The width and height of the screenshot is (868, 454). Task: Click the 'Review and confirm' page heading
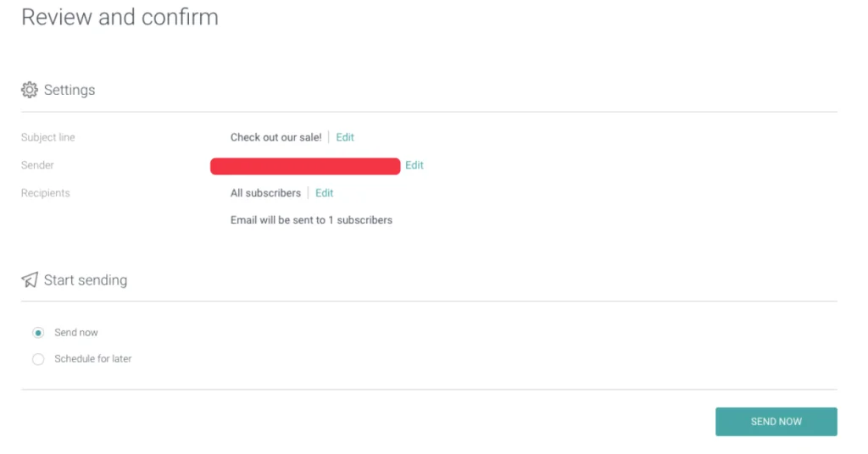[x=120, y=17]
